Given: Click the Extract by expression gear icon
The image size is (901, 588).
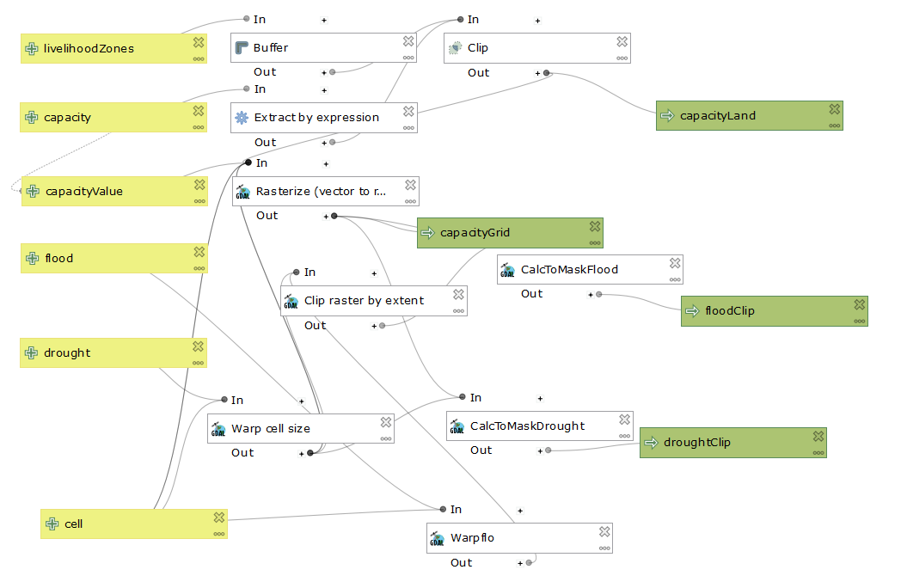Looking at the screenshot, I should [242, 118].
